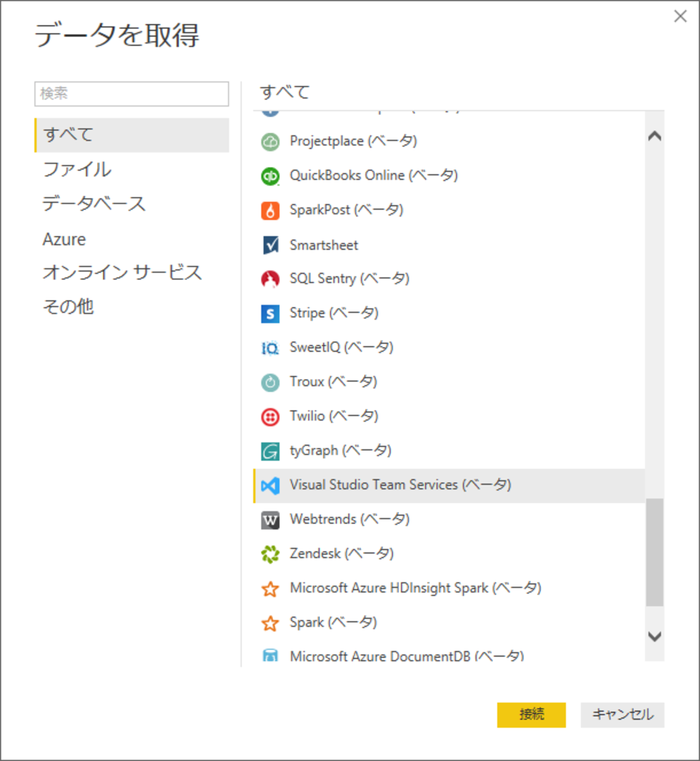Click the scrollbar up arrow
This screenshot has width=700, height=761.
click(655, 136)
